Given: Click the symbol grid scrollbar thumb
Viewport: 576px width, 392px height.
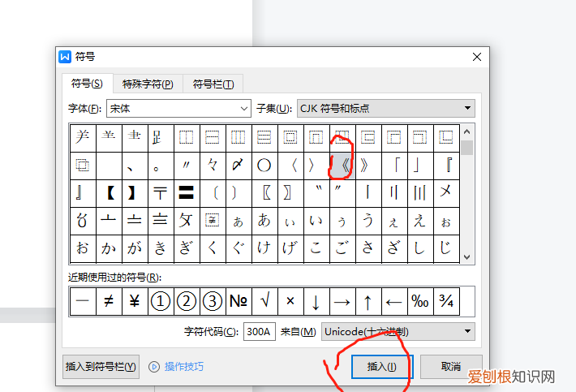Looking at the screenshot, I should click(x=467, y=148).
